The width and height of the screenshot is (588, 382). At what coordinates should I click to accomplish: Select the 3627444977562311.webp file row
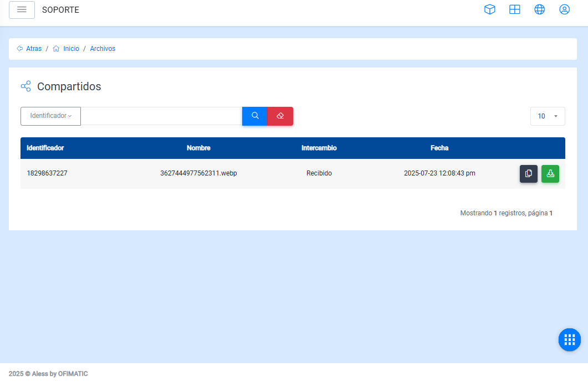point(198,173)
